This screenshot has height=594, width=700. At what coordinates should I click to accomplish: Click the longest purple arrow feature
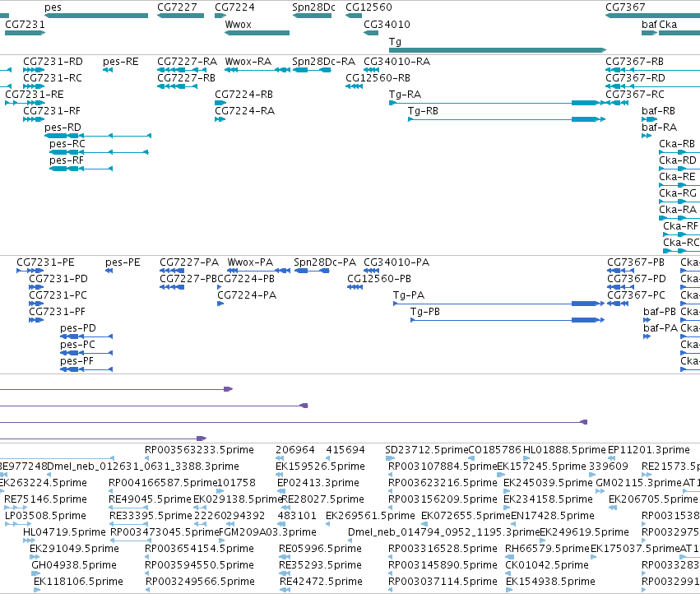coord(294,422)
